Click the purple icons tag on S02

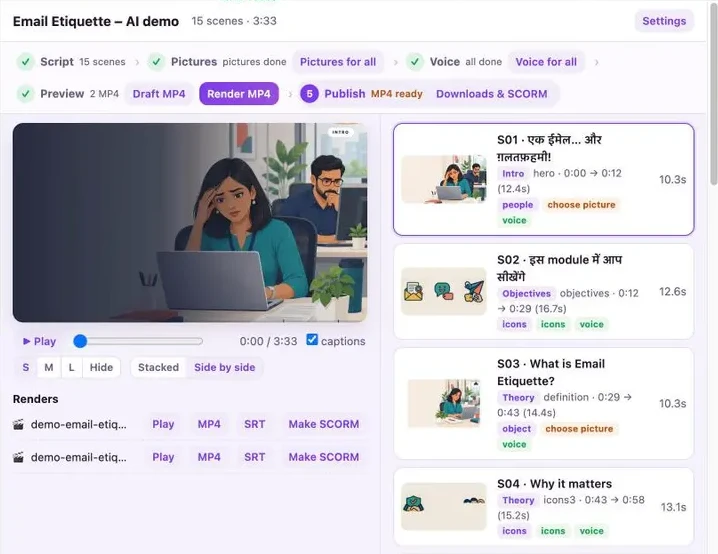[x=514, y=324]
